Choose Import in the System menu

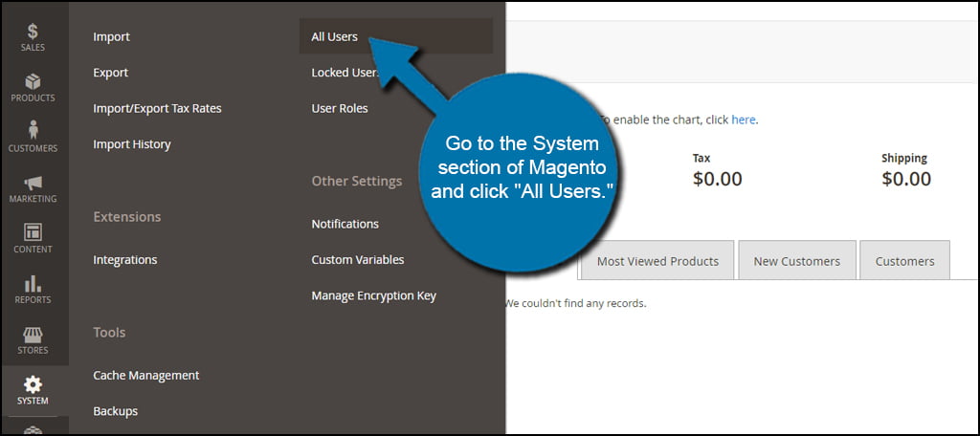pos(111,37)
